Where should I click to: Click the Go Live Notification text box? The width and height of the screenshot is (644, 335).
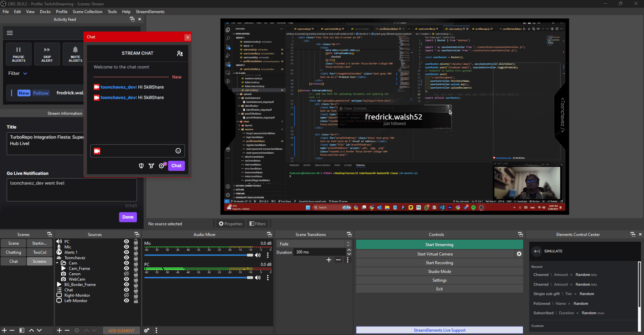72,190
